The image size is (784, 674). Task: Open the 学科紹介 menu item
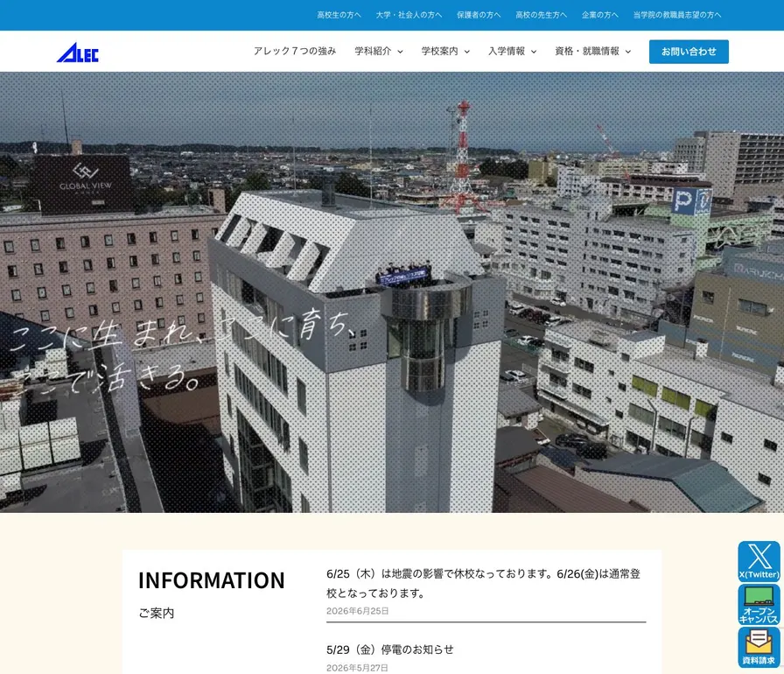pyautogui.click(x=373, y=51)
